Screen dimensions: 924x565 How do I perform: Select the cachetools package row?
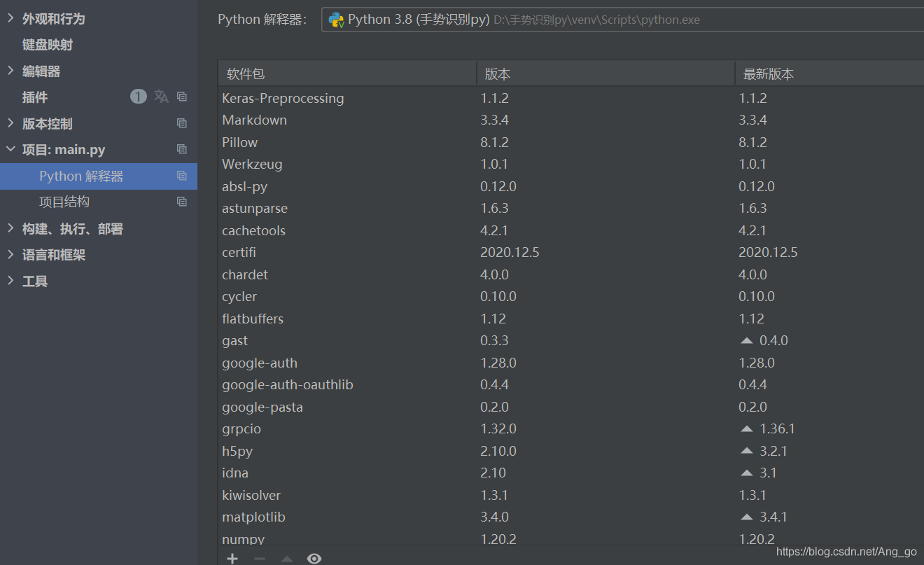(571, 230)
